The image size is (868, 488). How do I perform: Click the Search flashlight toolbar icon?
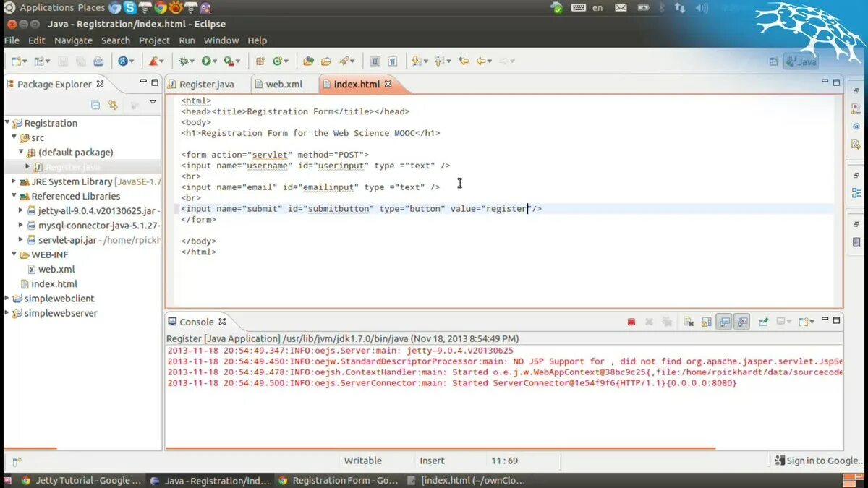(x=344, y=61)
